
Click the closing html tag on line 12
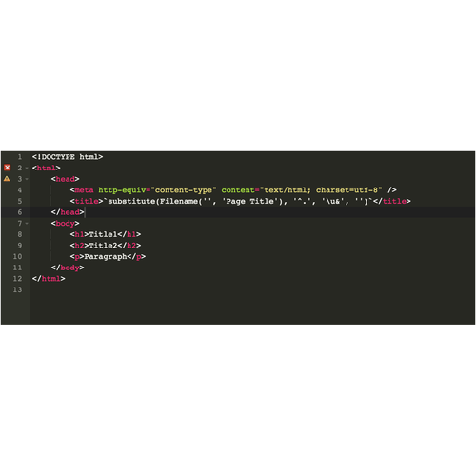point(49,279)
